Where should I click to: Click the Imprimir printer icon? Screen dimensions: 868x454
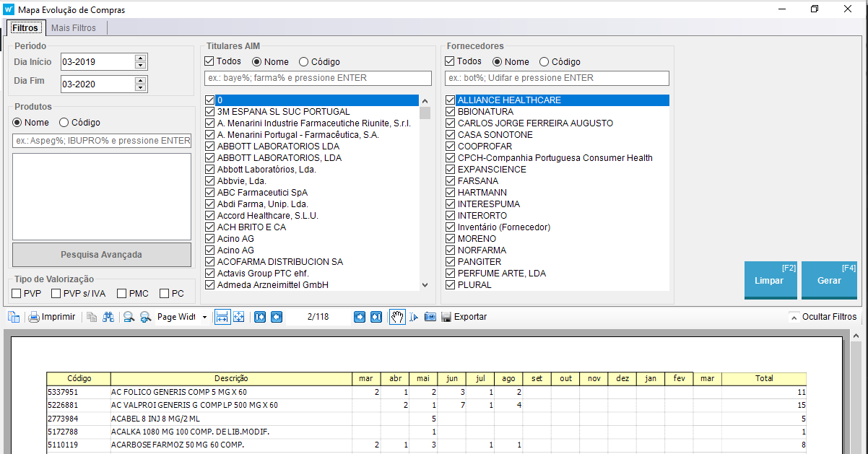pyautogui.click(x=34, y=317)
